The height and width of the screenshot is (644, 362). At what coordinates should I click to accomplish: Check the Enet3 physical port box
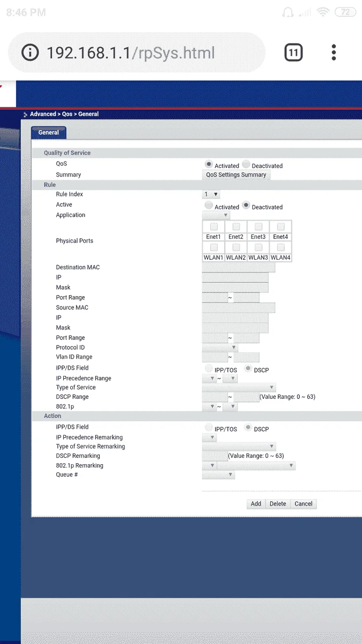click(258, 227)
